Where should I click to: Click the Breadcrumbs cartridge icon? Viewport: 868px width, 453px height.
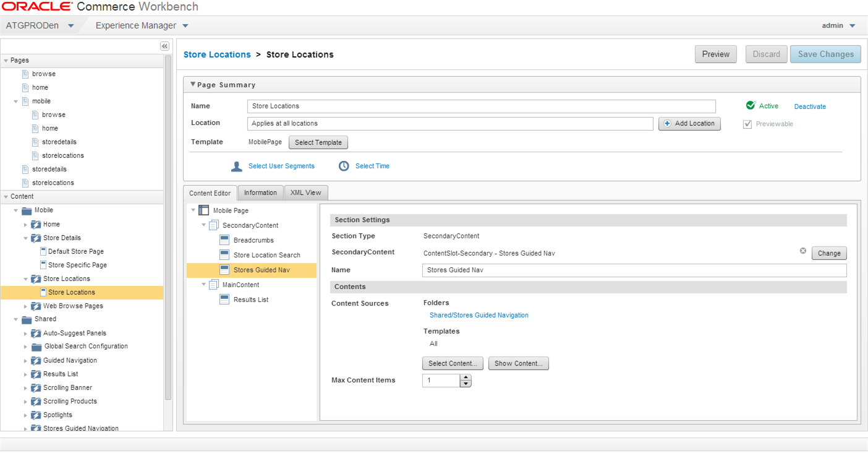click(225, 240)
